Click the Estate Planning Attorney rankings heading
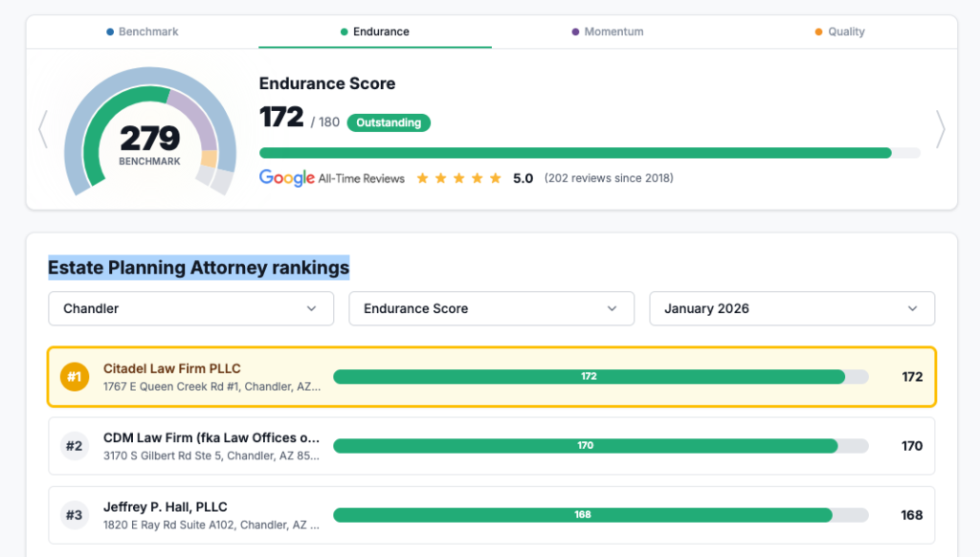This screenshot has height=557, width=980. tap(199, 268)
